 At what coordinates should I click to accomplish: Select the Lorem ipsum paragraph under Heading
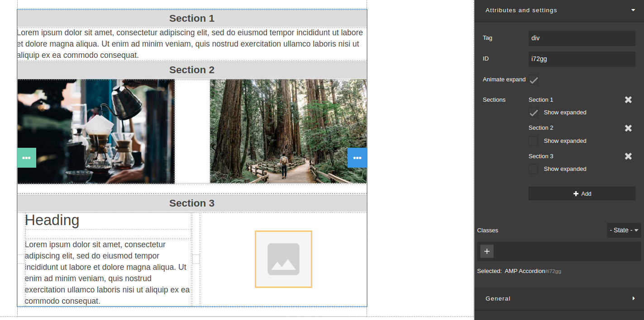point(108,273)
